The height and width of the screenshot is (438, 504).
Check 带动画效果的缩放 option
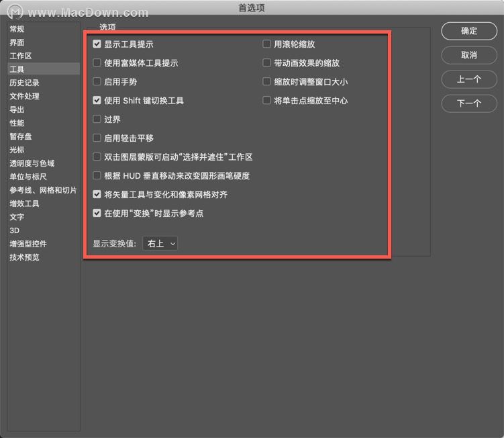click(266, 62)
